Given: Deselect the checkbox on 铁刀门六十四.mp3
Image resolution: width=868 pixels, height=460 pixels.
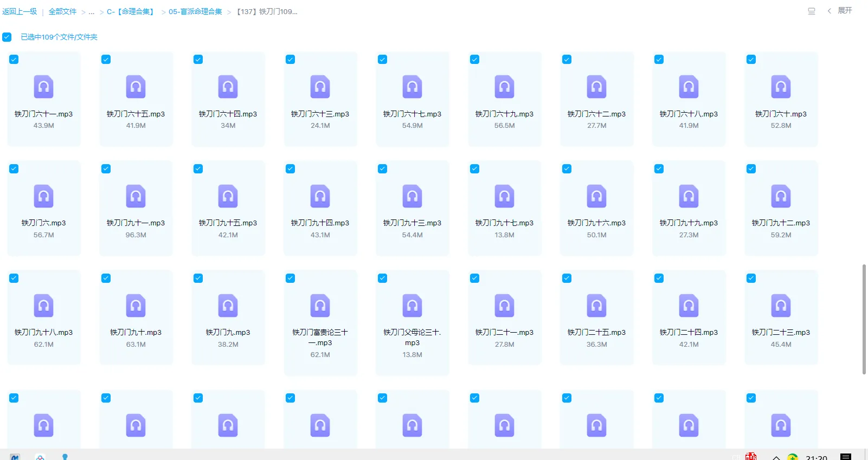Looking at the screenshot, I should pyautogui.click(x=198, y=60).
